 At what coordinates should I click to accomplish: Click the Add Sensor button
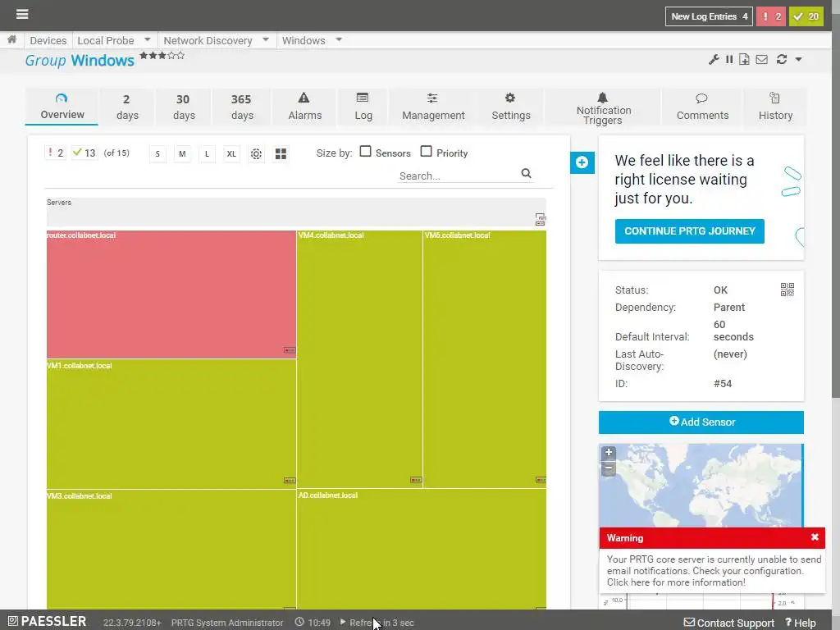[701, 422]
